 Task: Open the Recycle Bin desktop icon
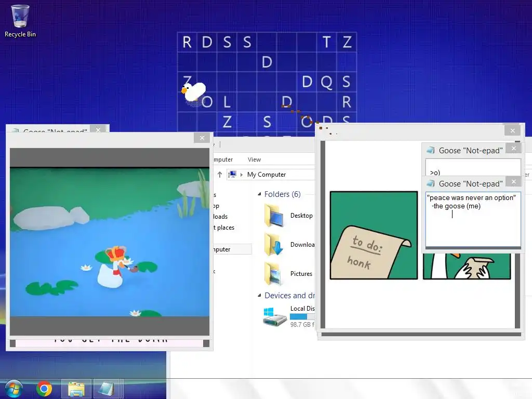click(x=20, y=20)
